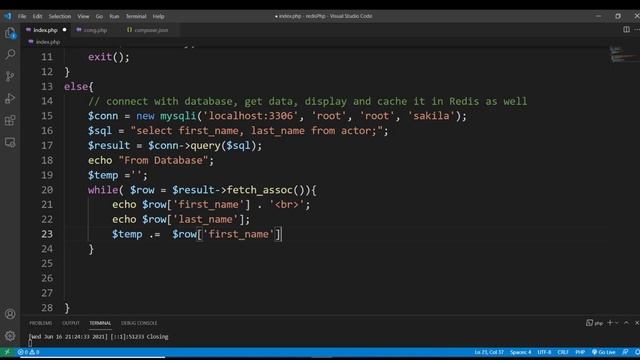640x360 pixels.
Task: Open the Selection menu
Action: click(60, 16)
